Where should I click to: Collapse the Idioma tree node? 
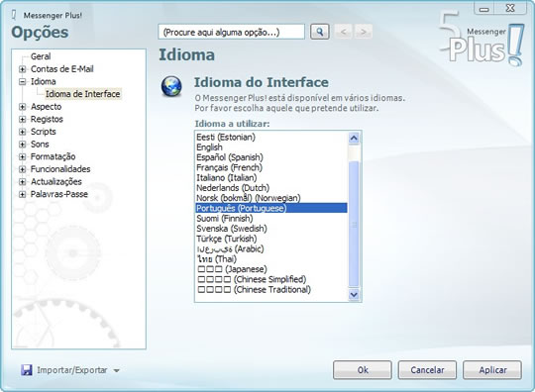(22, 82)
